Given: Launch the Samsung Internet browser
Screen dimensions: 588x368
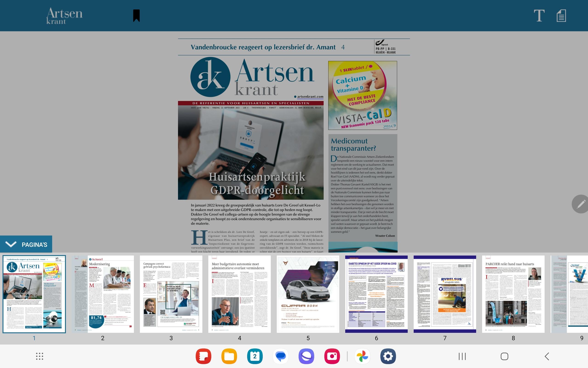Looking at the screenshot, I should pos(306,356).
